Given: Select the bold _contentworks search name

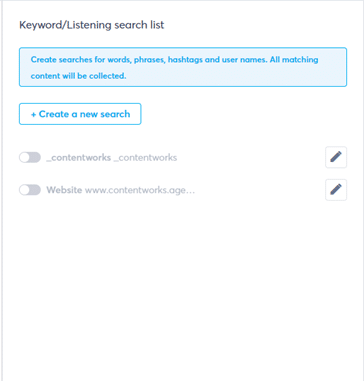Looking at the screenshot, I should tap(79, 158).
